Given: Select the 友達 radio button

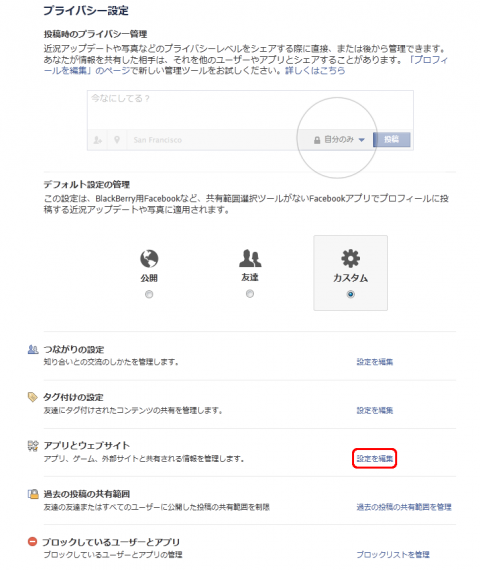Looking at the screenshot, I should 250,293.
